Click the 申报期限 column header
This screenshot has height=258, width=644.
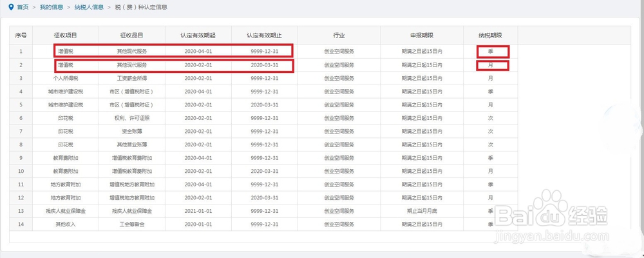422,35
